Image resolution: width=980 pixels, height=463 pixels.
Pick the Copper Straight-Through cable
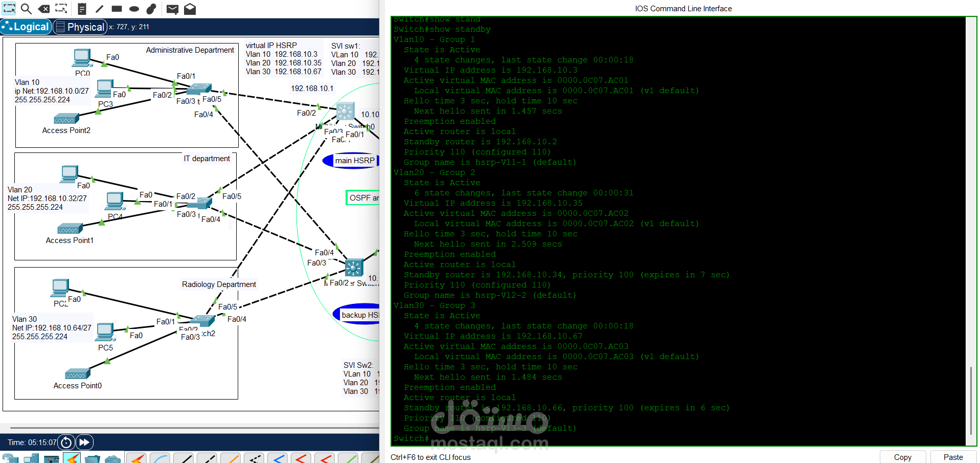(184, 458)
